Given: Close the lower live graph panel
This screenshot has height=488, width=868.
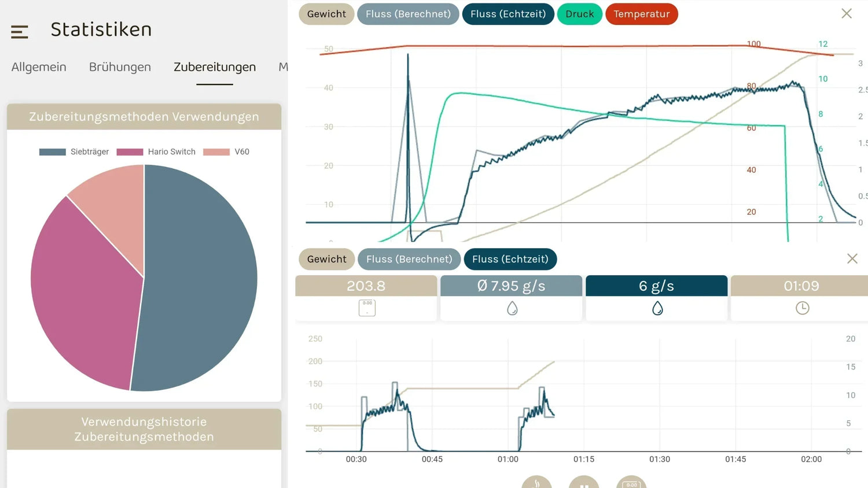Looking at the screenshot, I should 852,258.
